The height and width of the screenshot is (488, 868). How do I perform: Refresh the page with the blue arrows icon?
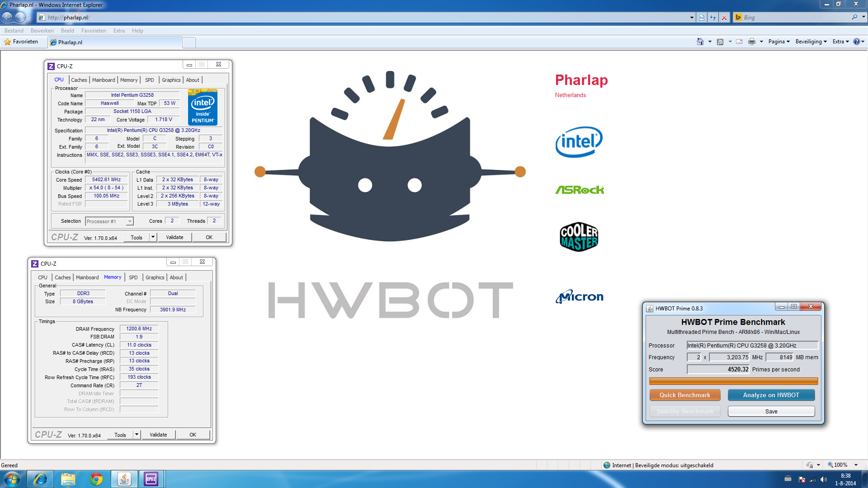713,18
